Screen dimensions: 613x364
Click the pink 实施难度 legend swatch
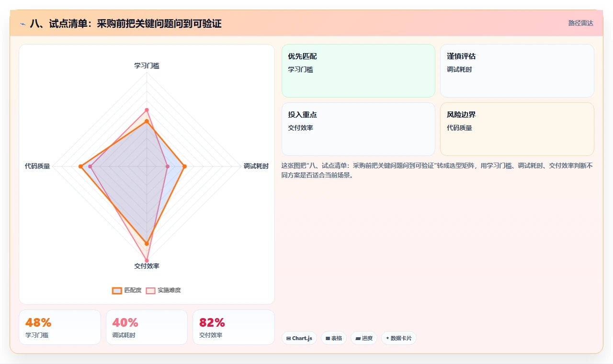[x=151, y=290]
